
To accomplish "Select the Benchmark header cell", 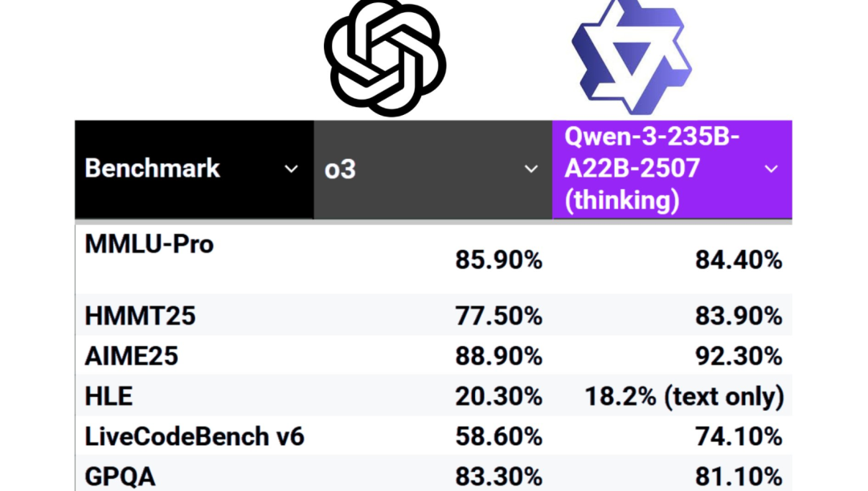I will (x=194, y=170).
